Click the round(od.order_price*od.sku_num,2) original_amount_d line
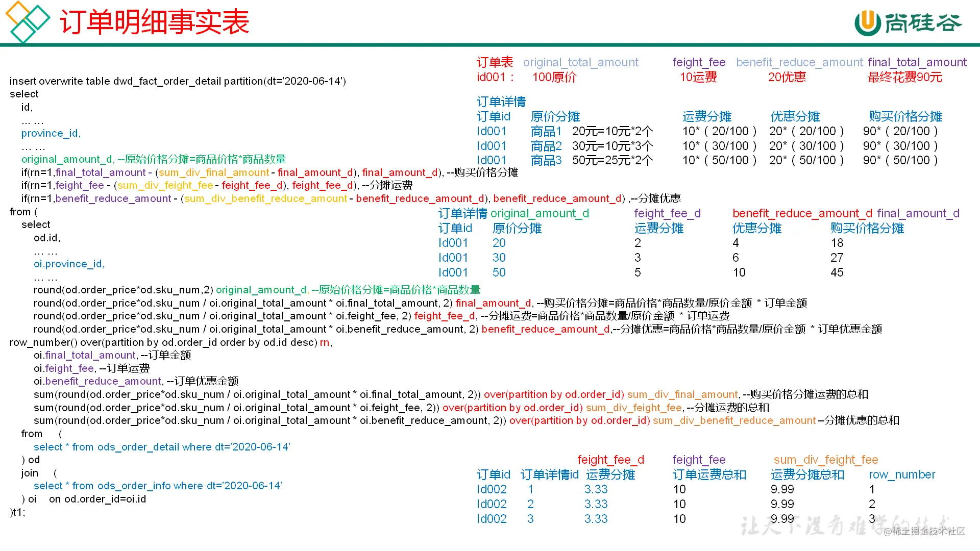The image size is (980, 551). [x=257, y=290]
